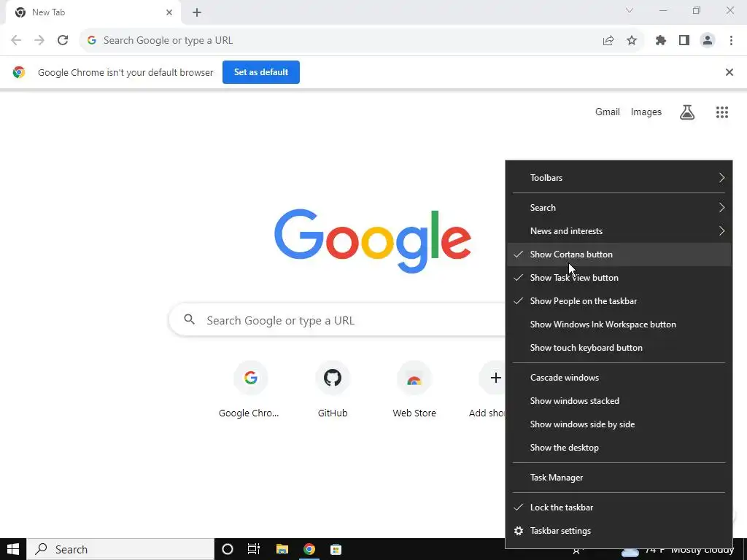This screenshot has width=747, height=560.
Task: Open File Explorer from taskbar
Action: 282,549
